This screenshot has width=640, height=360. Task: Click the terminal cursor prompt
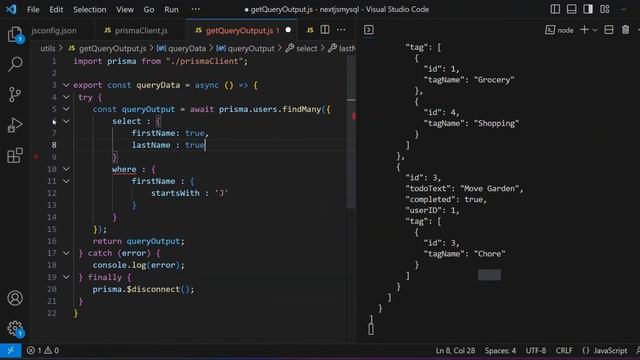point(371,329)
